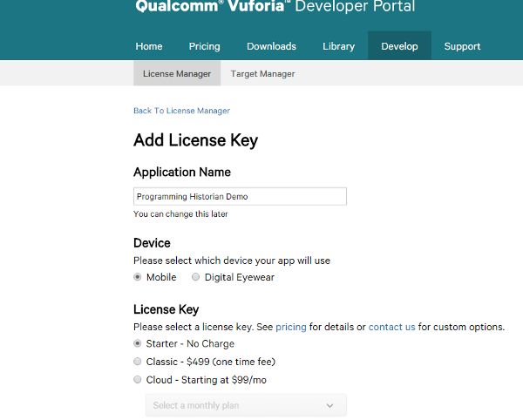The image size is (523, 420).
Task: Choose the Digital Eyewear device option
Action: [x=196, y=277]
